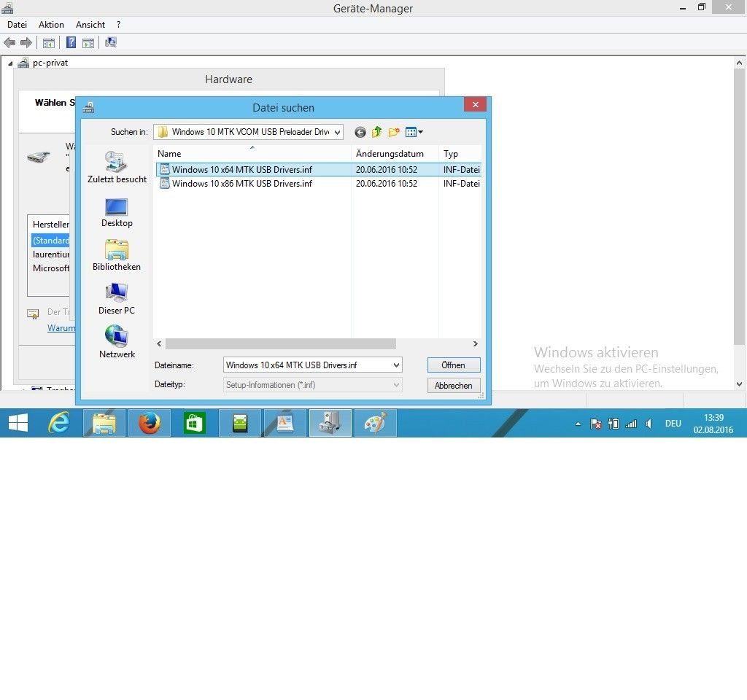Viewport: 747px width, 700px height.
Task: Click the Abbrechen button
Action: 454,385
